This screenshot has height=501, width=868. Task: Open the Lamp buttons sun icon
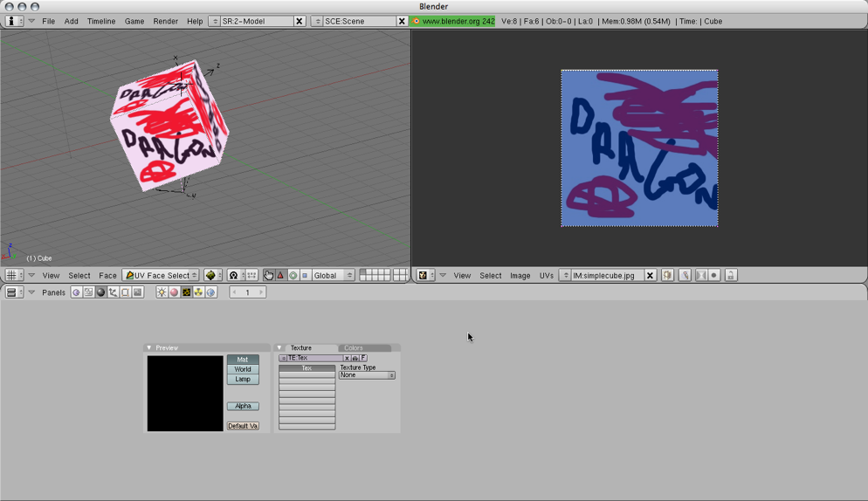point(162,292)
